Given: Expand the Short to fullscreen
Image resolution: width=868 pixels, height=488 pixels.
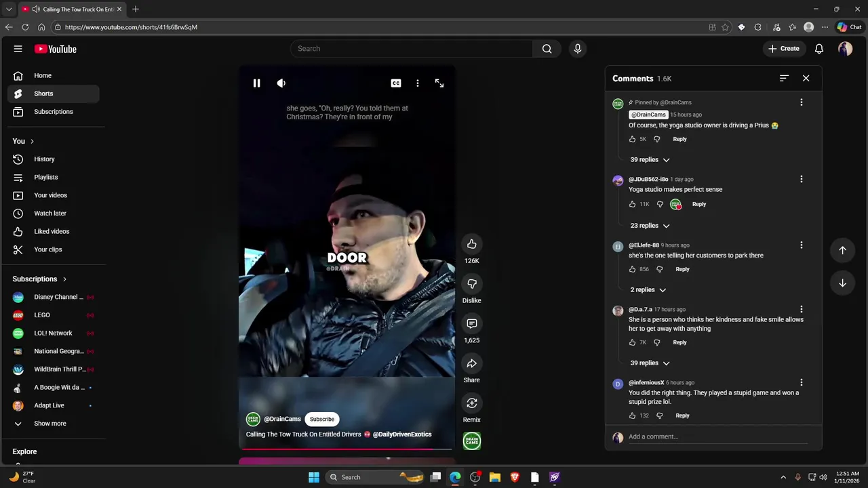Looking at the screenshot, I should click(439, 83).
